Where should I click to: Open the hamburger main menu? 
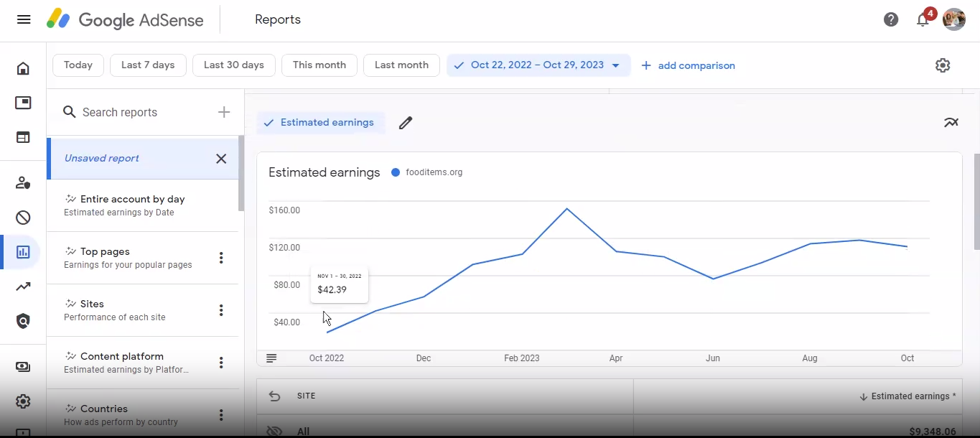click(x=24, y=19)
